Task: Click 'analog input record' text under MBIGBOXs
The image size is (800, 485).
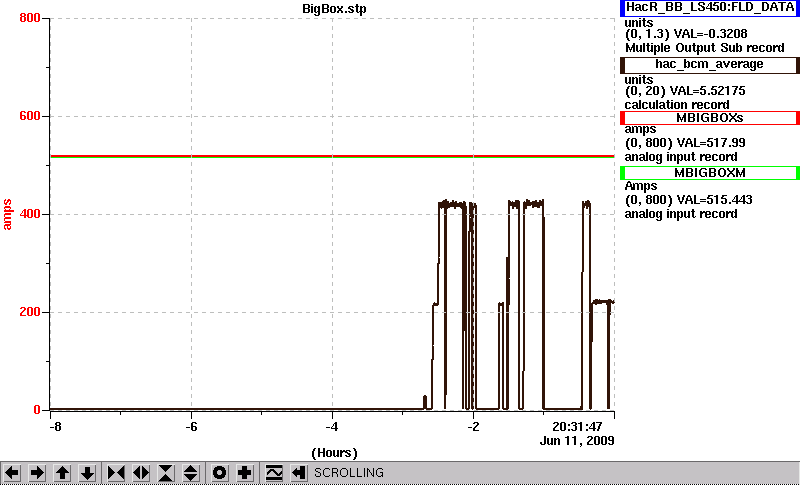Action: (x=681, y=157)
